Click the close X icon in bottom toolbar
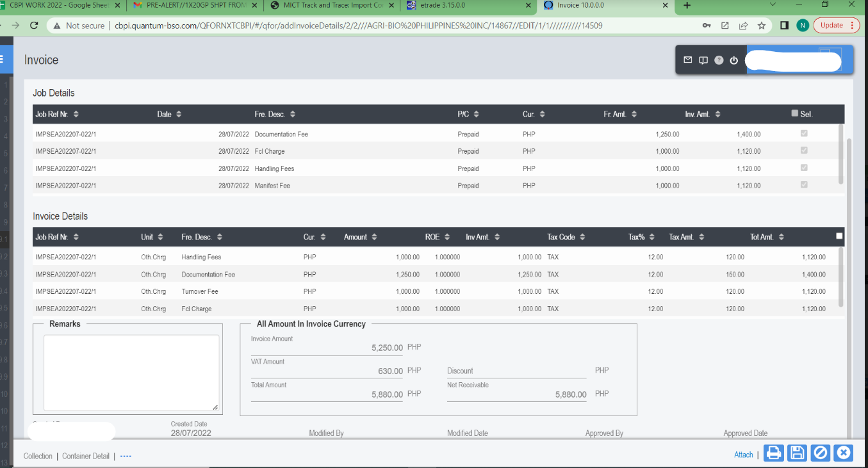 click(844, 453)
